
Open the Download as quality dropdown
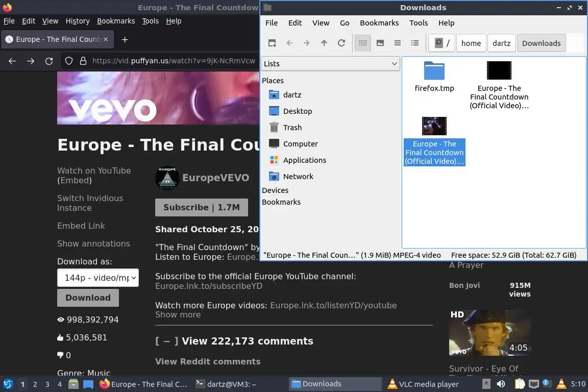click(x=98, y=278)
